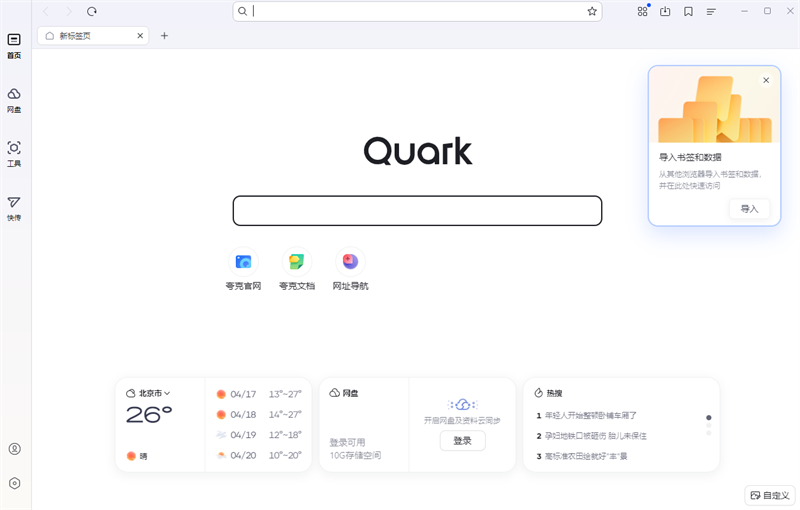The image size is (800, 510).
Task: Focus the Quark center search box
Action: 417,211
